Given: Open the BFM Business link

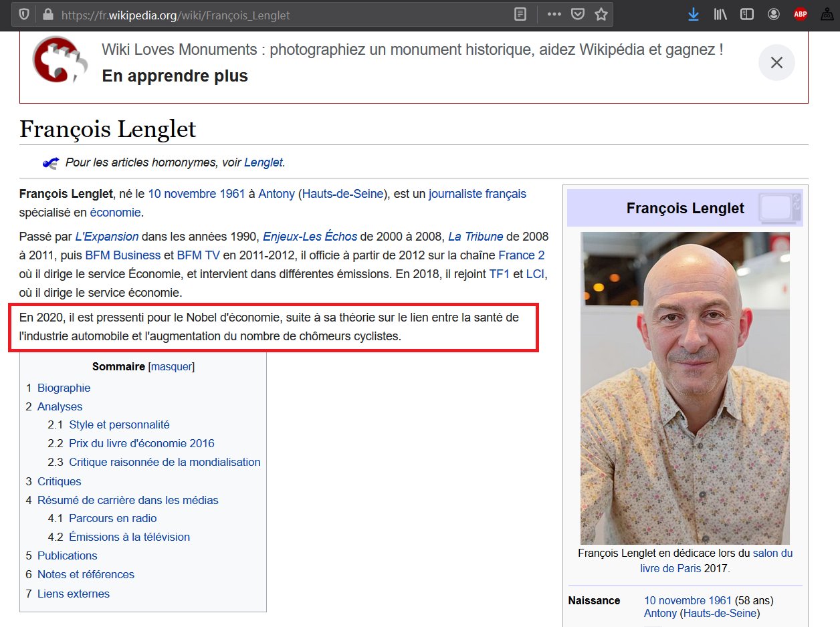Looking at the screenshot, I should (123, 255).
